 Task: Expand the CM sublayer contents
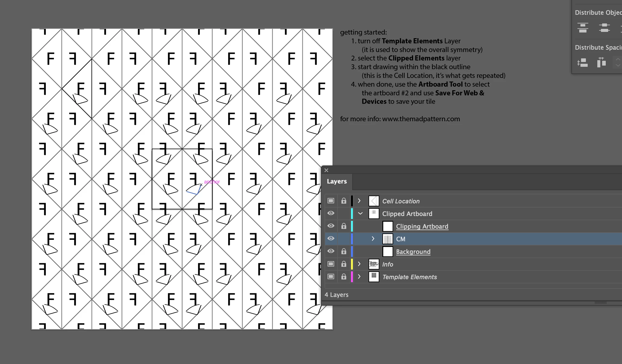click(x=373, y=239)
